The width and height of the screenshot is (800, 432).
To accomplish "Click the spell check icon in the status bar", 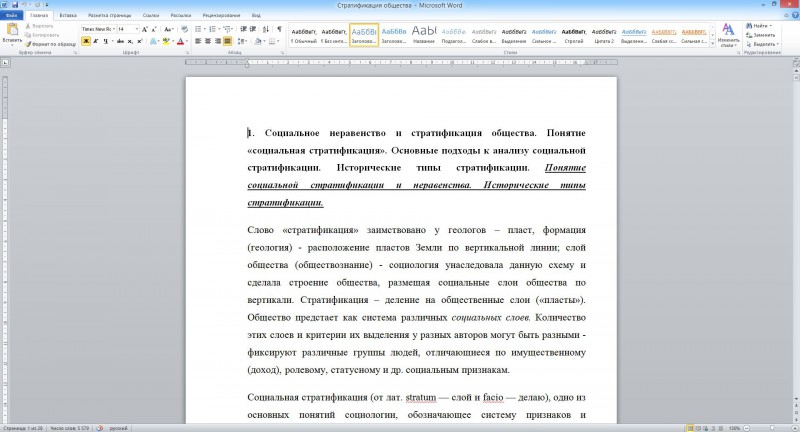I will 99,428.
